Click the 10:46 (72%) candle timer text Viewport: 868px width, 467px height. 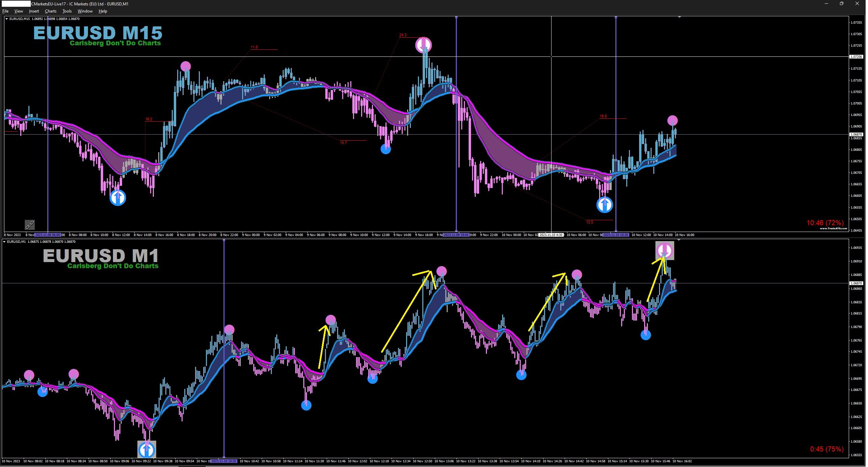825,223
